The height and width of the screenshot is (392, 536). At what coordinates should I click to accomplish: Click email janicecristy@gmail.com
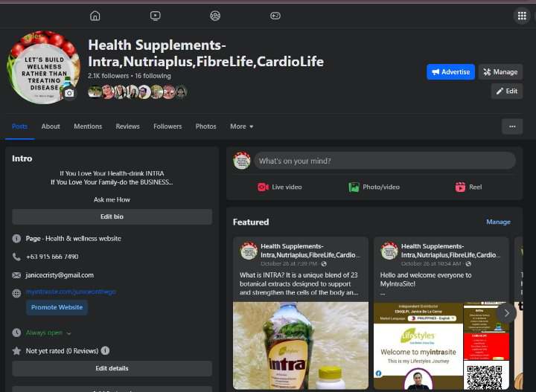[x=60, y=275]
